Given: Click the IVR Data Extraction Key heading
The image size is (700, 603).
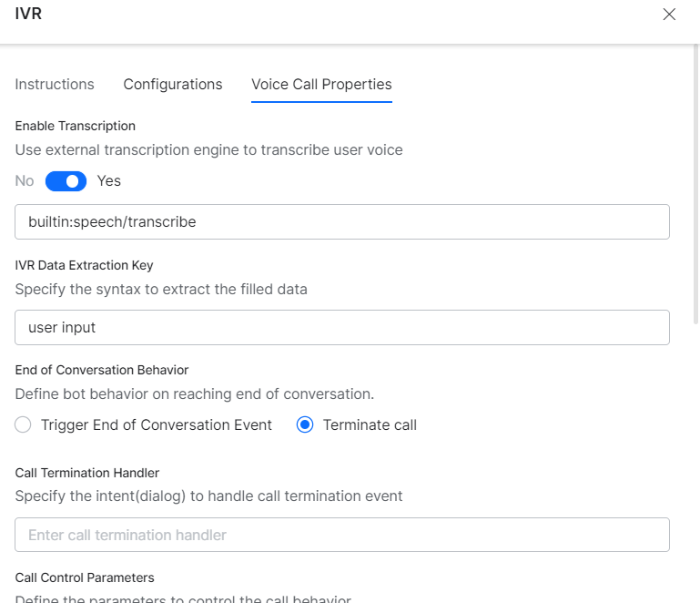Looking at the screenshot, I should click(84, 265).
